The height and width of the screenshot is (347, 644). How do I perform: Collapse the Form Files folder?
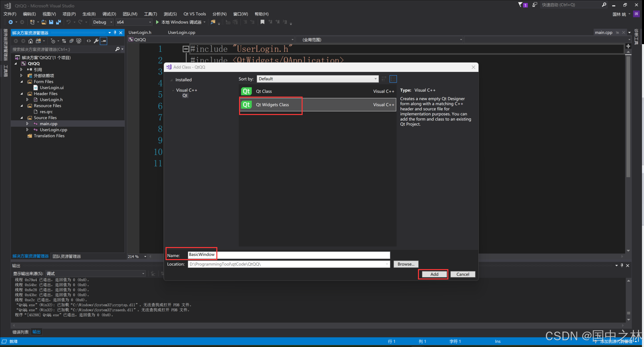(22, 82)
